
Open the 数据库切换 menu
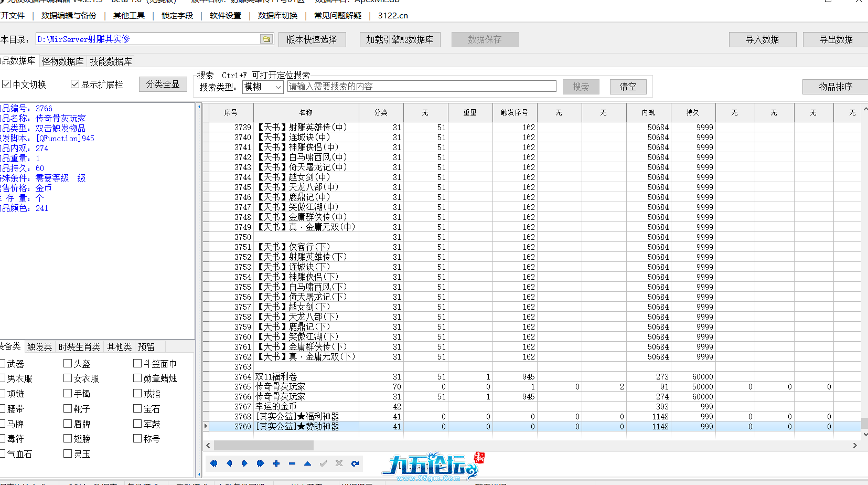(277, 16)
